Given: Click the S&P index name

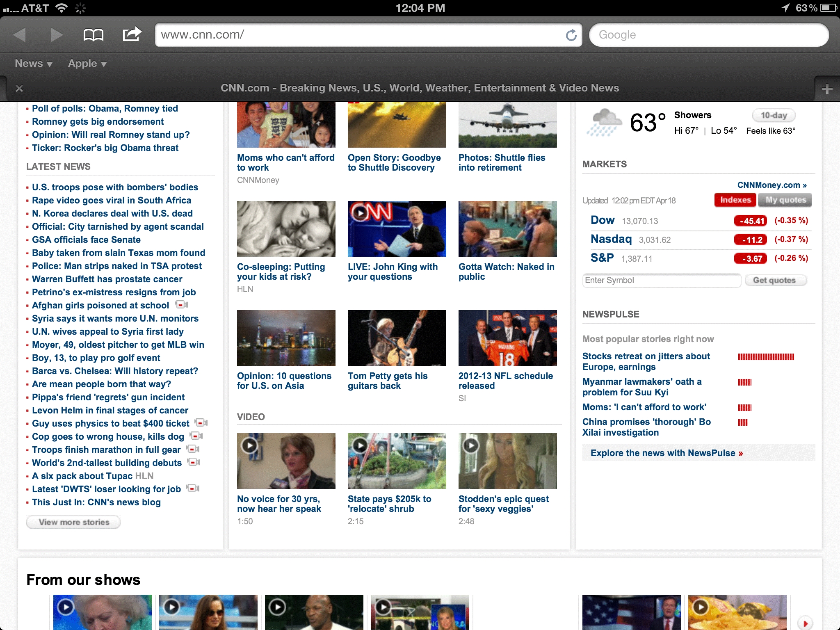Looking at the screenshot, I should (x=602, y=258).
